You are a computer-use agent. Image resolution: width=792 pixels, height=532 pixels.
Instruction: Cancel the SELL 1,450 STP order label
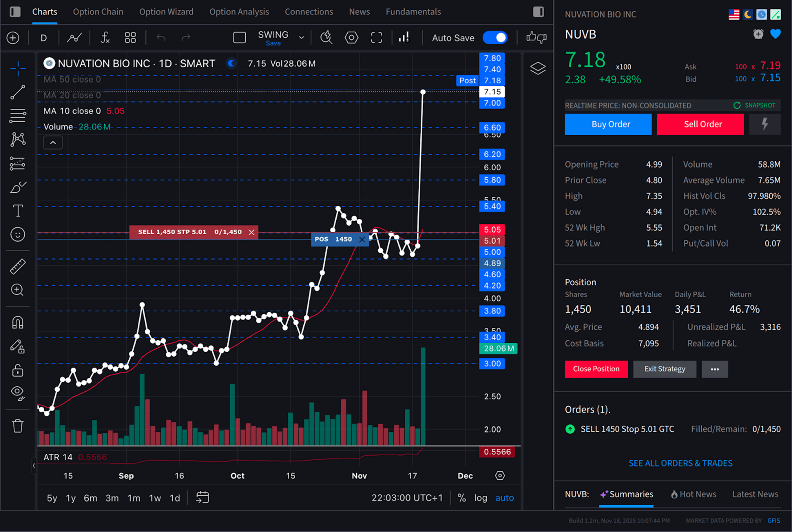(x=252, y=232)
